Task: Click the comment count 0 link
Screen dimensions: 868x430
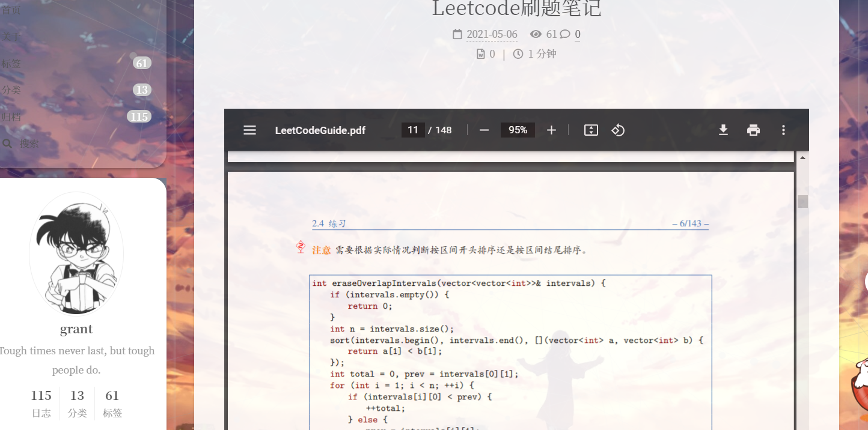Action: [x=578, y=34]
